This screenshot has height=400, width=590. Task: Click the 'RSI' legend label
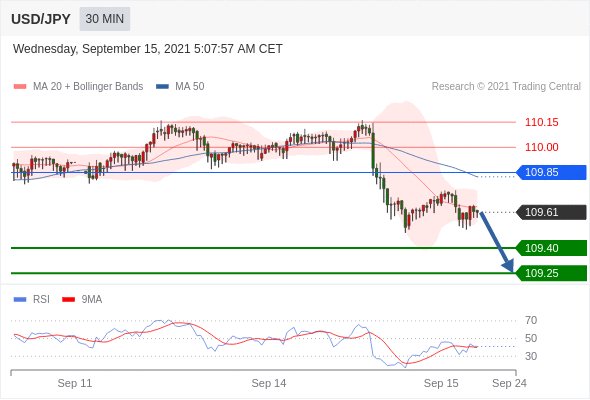click(41, 300)
